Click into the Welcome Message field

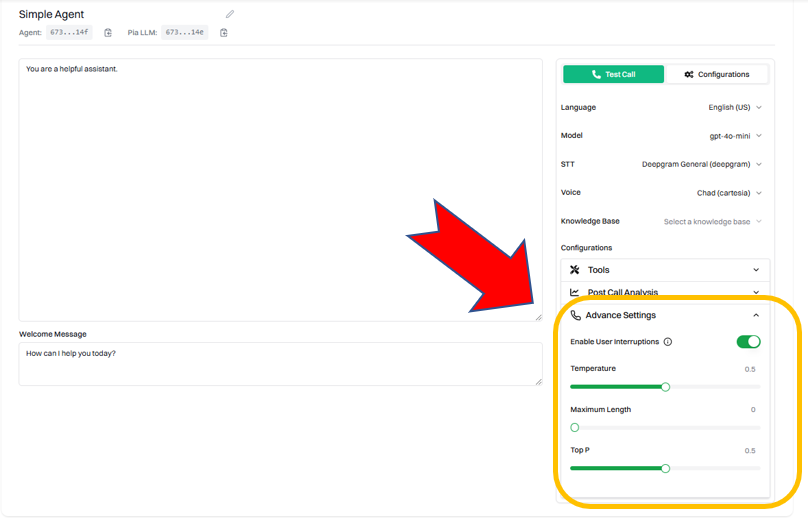click(280, 364)
